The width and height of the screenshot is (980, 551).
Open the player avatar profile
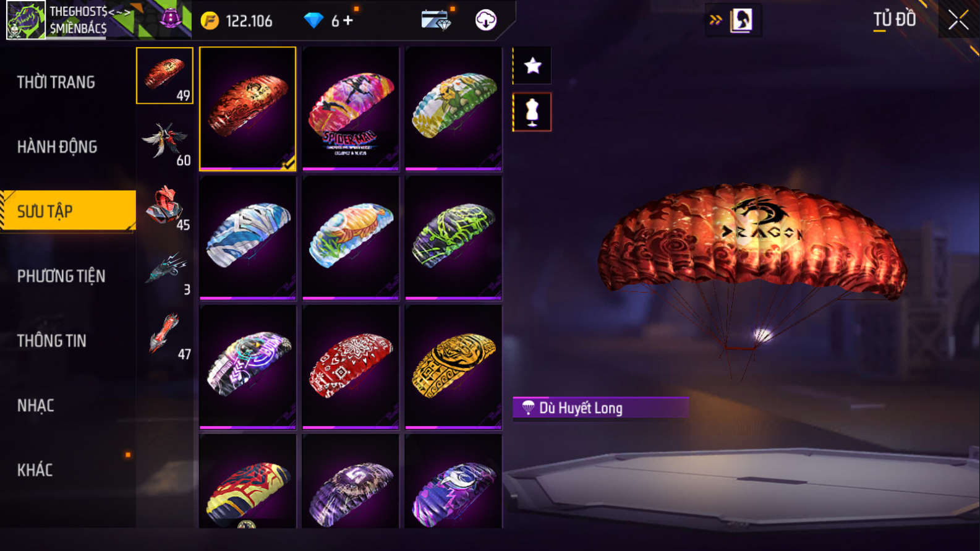[x=25, y=20]
